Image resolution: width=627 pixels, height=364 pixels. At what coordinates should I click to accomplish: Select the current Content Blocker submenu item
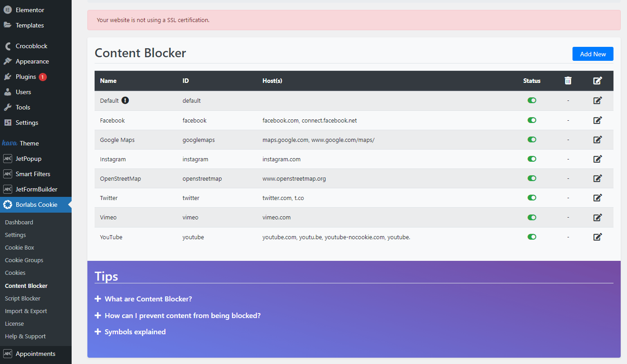[x=26, y=286]
